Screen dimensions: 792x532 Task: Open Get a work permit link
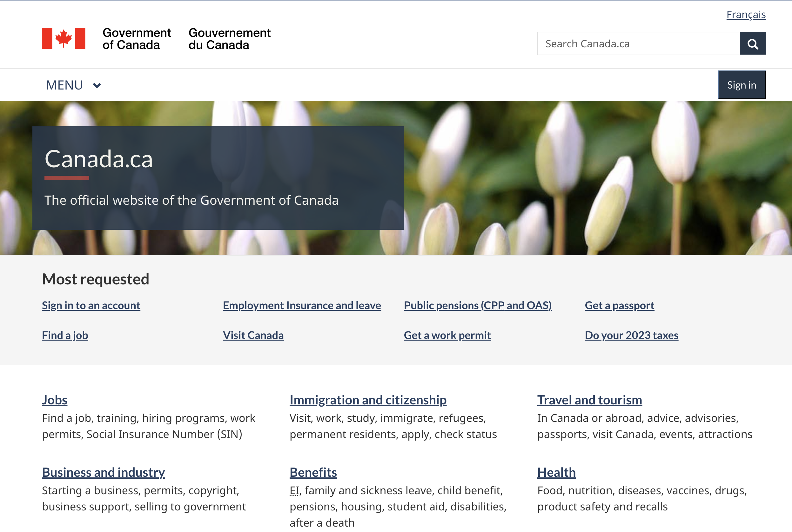coord(447,335)
